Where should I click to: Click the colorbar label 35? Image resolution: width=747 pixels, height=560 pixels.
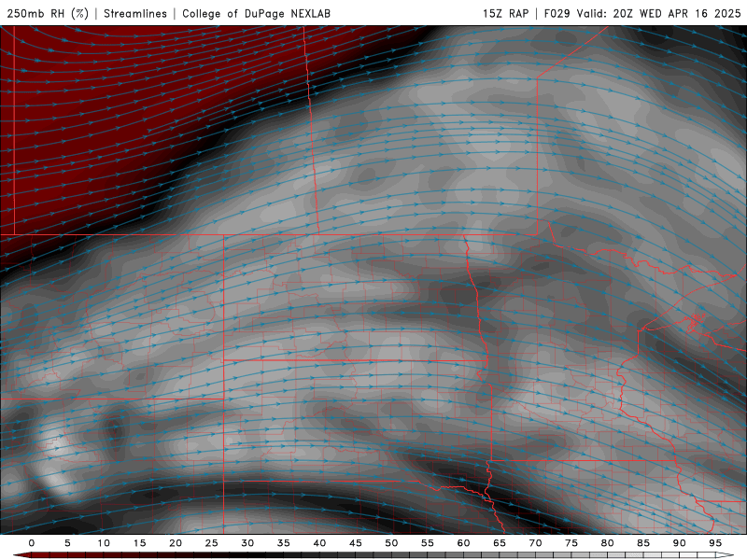tap(284, 543)
